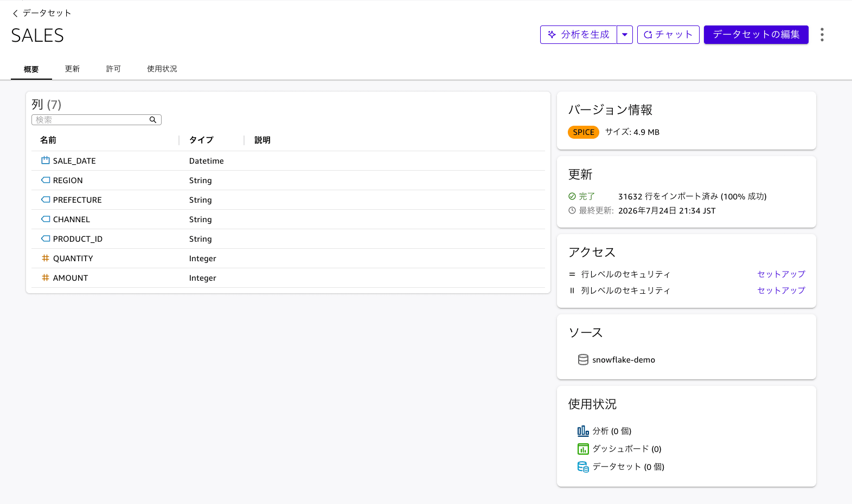
Task: Click the 説明 column header
Action: (262, 140)
